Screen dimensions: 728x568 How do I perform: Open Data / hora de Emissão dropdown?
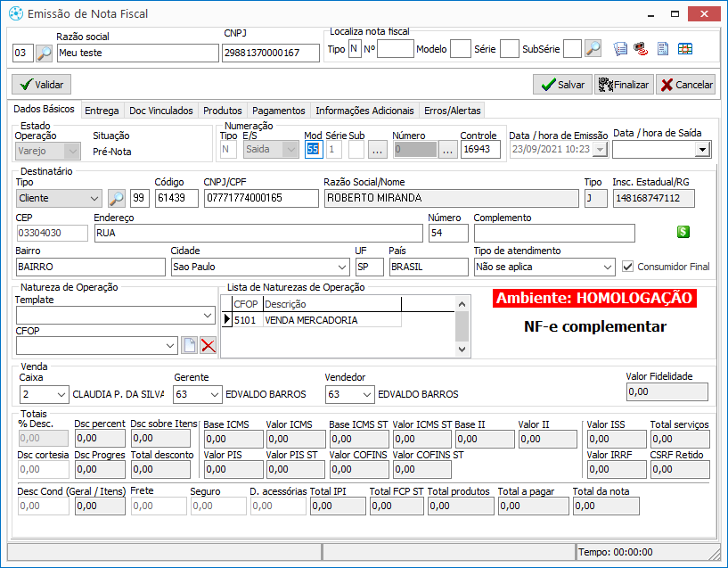601,150
